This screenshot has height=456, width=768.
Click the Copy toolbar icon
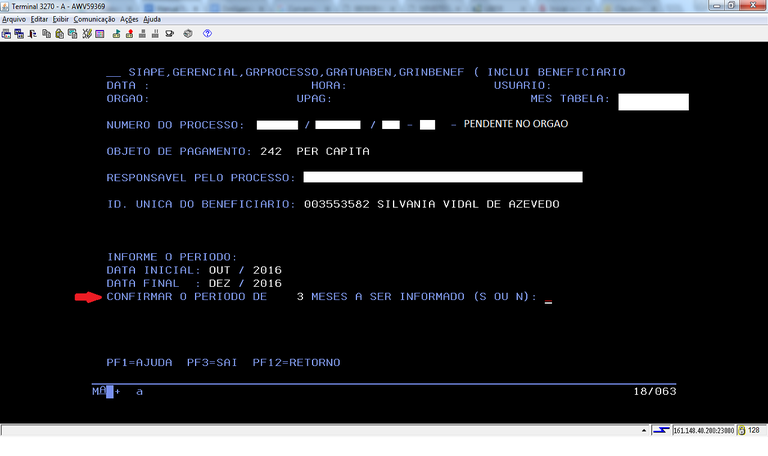click(47, 34)
